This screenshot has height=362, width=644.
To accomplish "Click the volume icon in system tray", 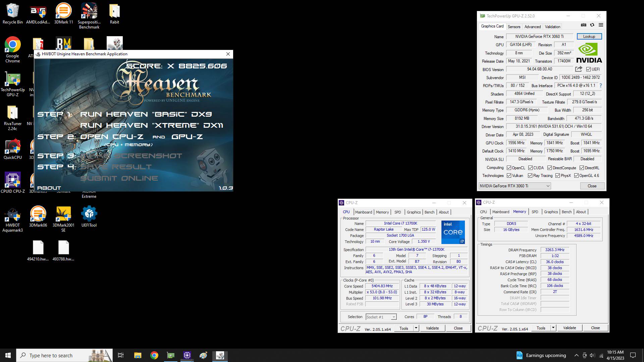I will point(592,355).
